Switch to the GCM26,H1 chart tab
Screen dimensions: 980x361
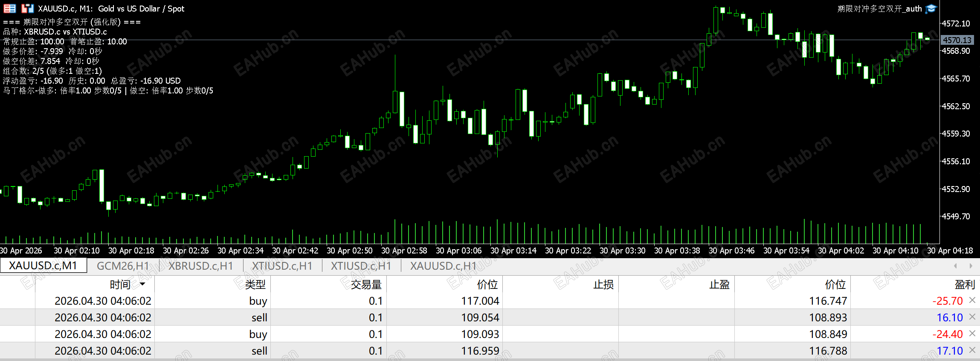[123, 266]
